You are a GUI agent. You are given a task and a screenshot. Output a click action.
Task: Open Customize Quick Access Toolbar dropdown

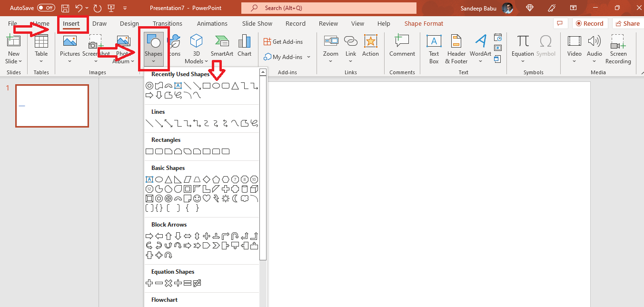tap(125, 8)
